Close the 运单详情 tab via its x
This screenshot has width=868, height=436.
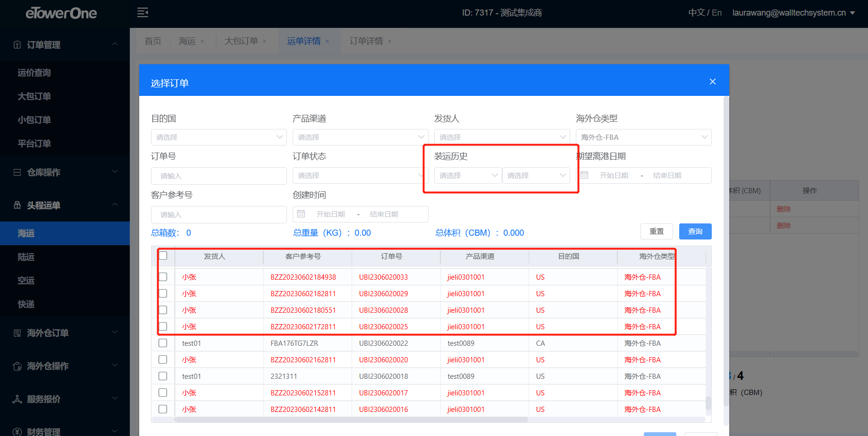[328, 42]
